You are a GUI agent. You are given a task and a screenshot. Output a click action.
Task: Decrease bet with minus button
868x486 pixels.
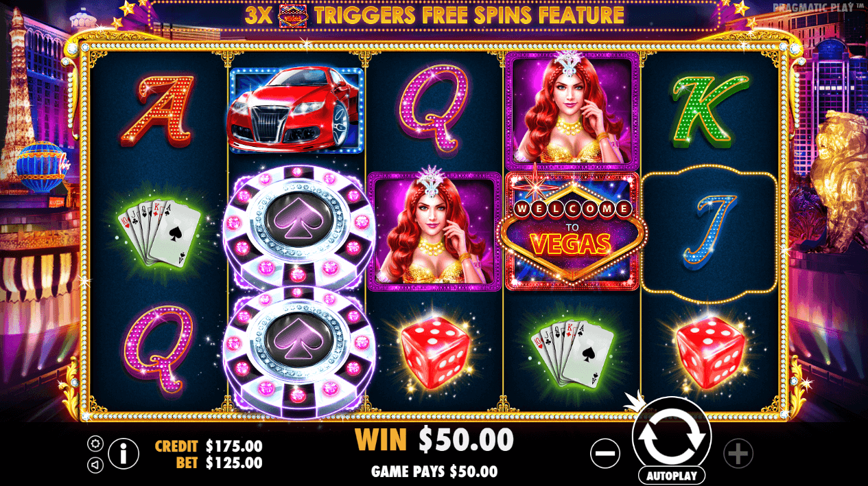605,454
